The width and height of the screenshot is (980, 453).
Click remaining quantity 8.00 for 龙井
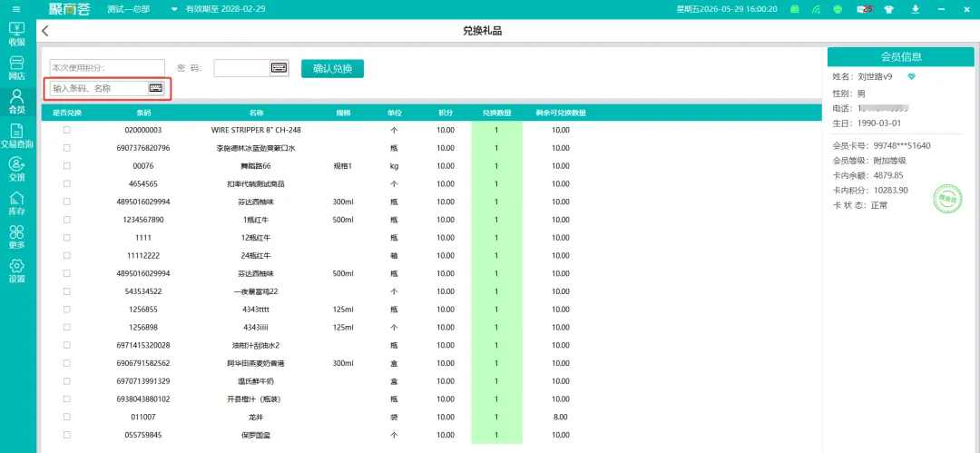[x=561, y=417]
